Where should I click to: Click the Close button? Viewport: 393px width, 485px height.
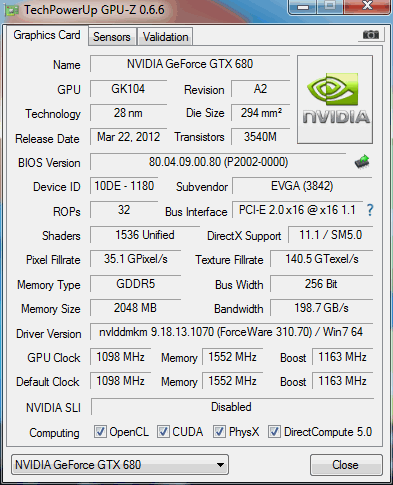point(346,465)
